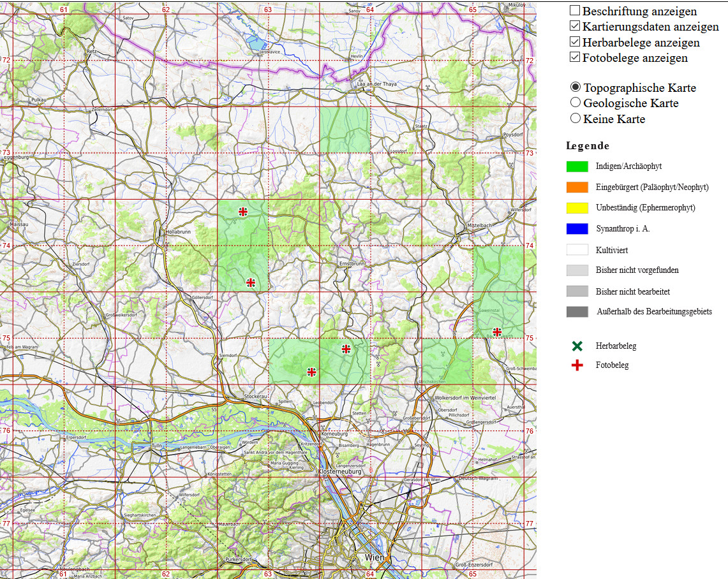Click the Fotobeleg marker north of Göllersdorf
Screen dimensions: 728x579
(251, 282)
